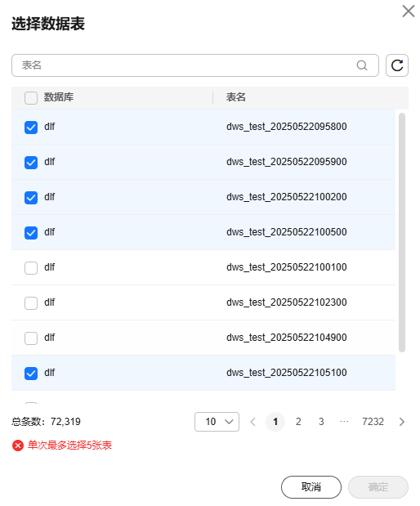420x506 pixels.
Task: Go to next page arrow
Action: [401, 422]
